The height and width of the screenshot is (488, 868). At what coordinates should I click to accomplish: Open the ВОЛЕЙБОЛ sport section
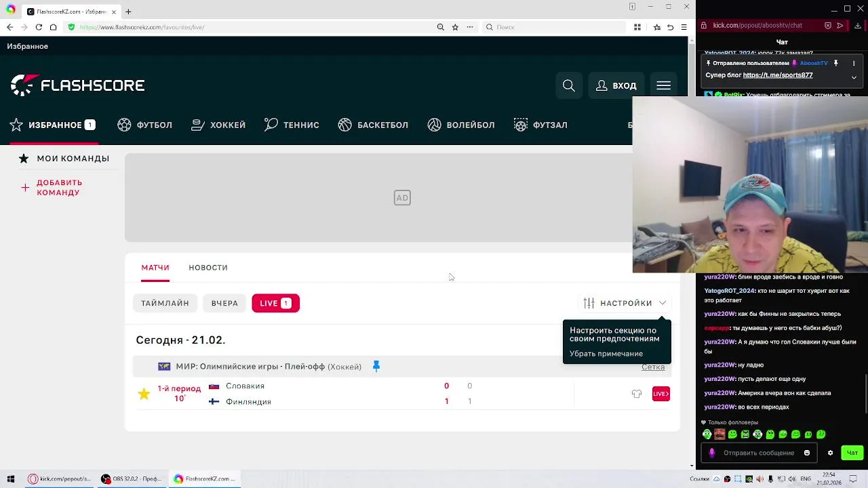pyautogui.click(x=461, y=125)
